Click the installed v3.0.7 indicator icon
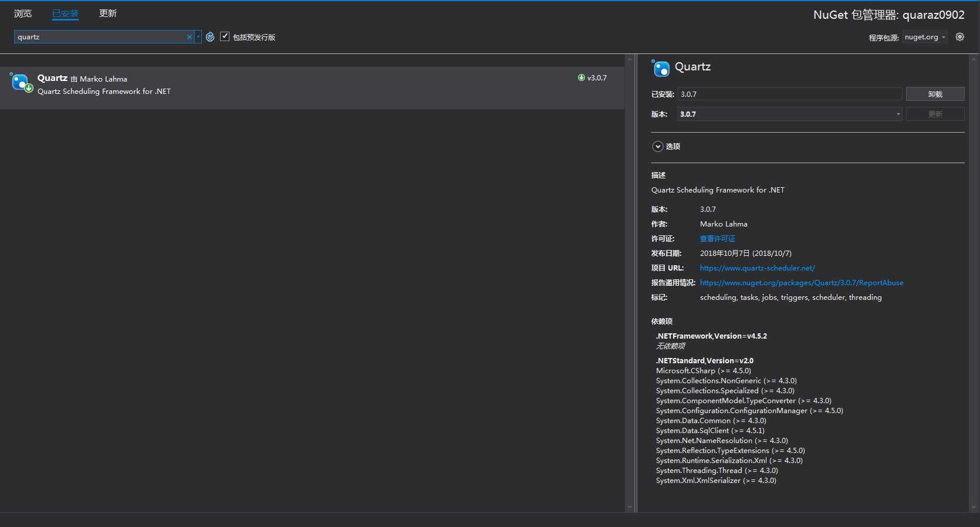Screen dimensions: 980x527 582,77
